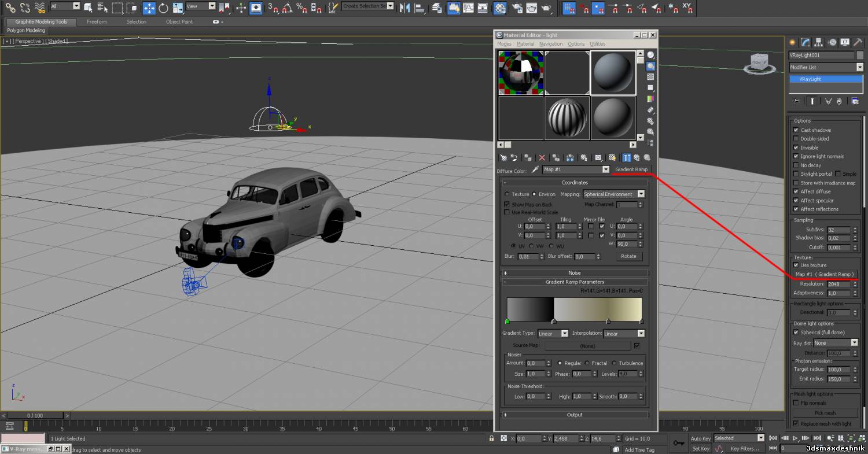Click the Mirror tool icon
The image size is (868, 454).
point(405,8)
